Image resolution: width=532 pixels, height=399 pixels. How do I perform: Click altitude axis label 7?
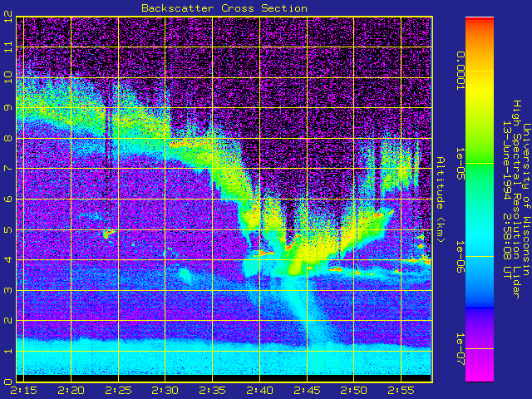8,169
